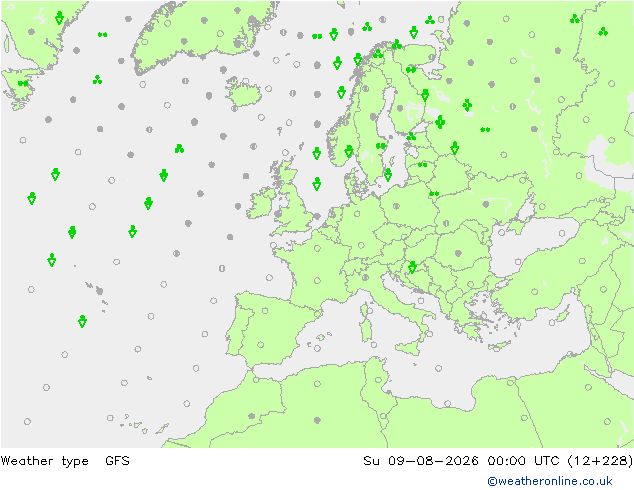
Task: Click the cloud symbol over central Poland
Action: (x=396, y=206)
